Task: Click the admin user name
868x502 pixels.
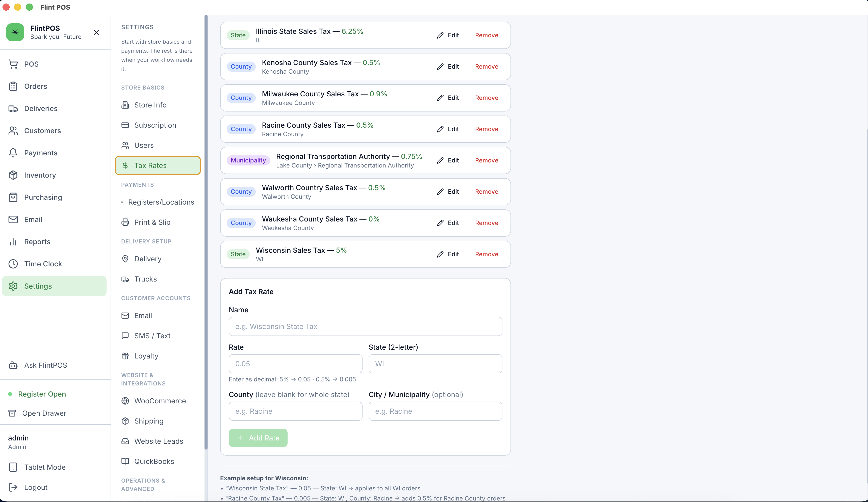Action: (18, 438)
